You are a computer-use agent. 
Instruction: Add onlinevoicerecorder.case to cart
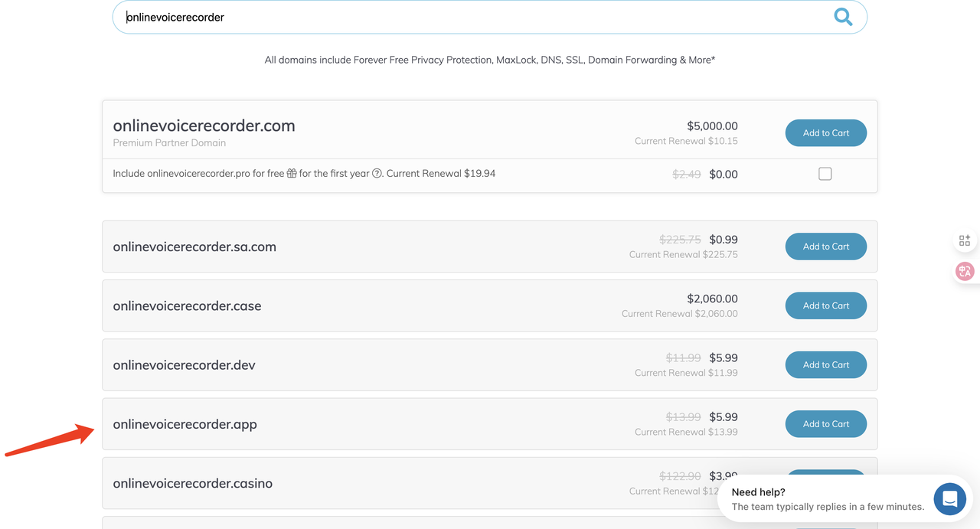pyautogui.click(x=825, y=305)
